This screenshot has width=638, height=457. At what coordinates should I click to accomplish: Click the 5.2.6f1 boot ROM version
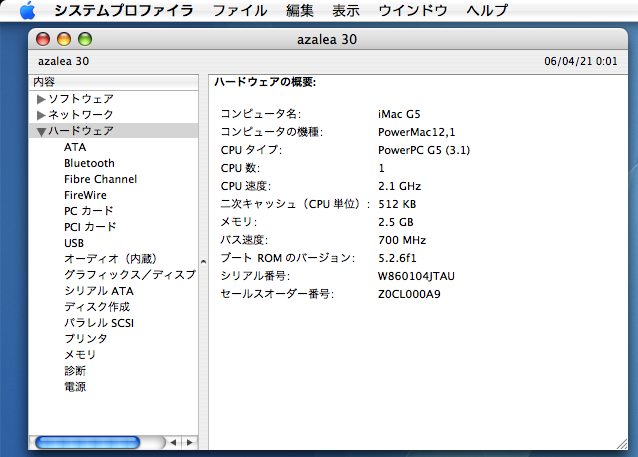tap(397, 258)
